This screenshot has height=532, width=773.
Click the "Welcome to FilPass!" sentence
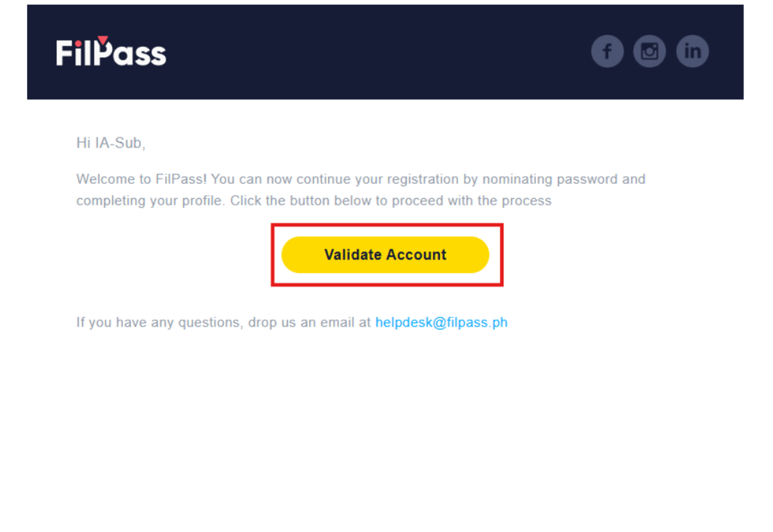click(x=142, y=179)
